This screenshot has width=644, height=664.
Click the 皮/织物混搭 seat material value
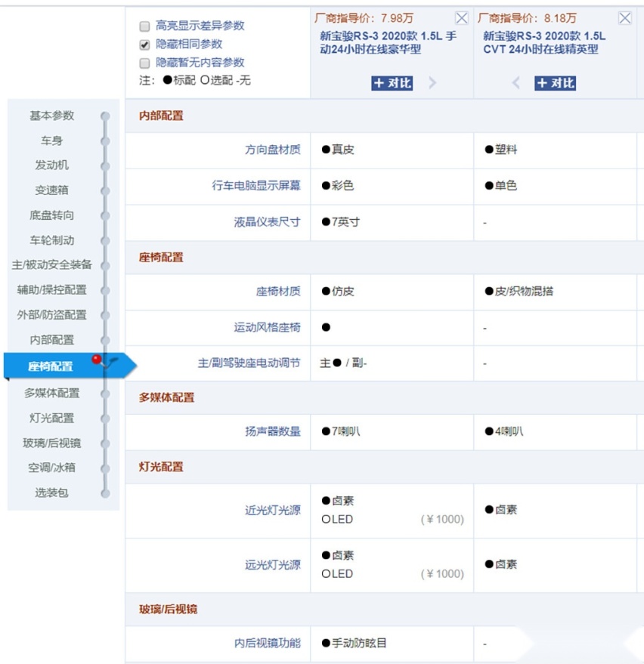point(519,292)
